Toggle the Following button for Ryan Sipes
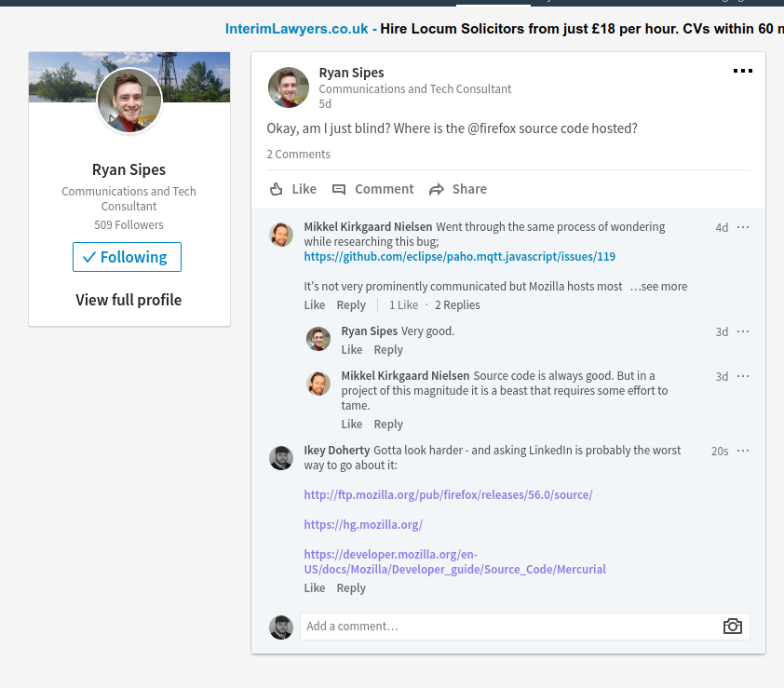The height and width of the screenshot is (688, 784). point(127,257)
